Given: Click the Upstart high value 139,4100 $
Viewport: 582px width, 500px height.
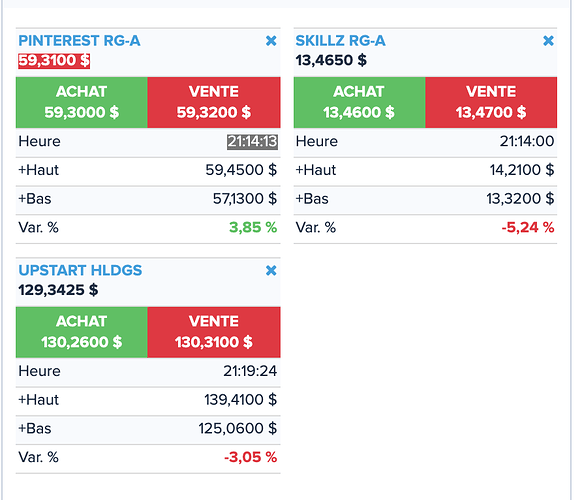Looking at the screenshot, I should 241,400.
